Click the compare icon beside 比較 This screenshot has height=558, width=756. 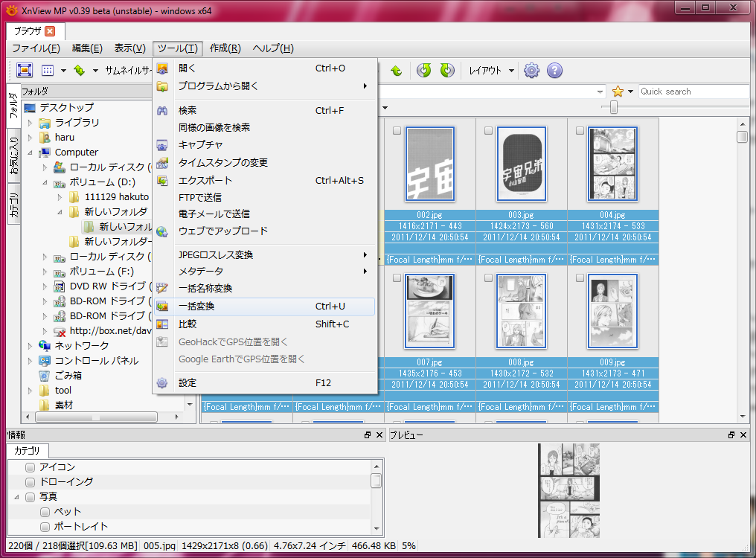tap(162, 324)
